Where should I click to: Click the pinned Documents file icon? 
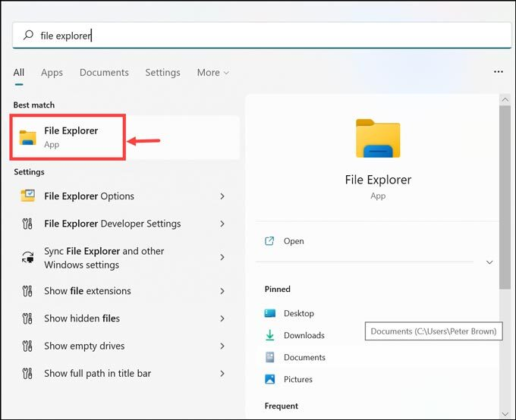(x=270, y=357)
